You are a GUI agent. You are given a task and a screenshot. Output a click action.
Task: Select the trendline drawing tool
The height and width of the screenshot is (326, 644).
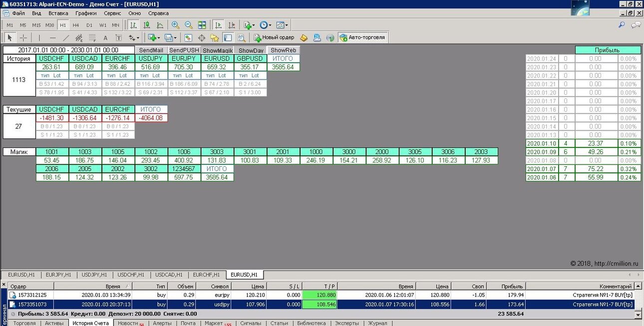(x=66, y=37)
